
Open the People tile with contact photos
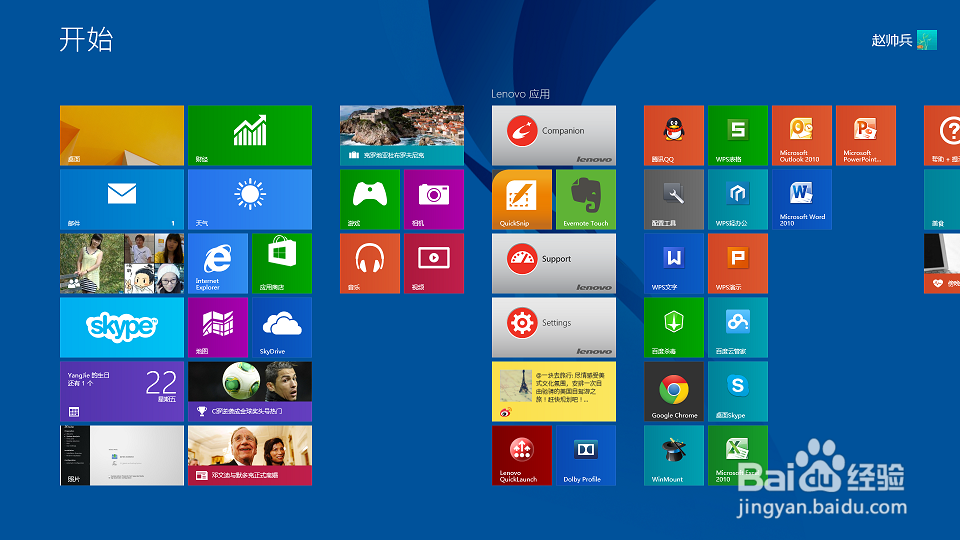pyautogui.click(x=122, y=263)
